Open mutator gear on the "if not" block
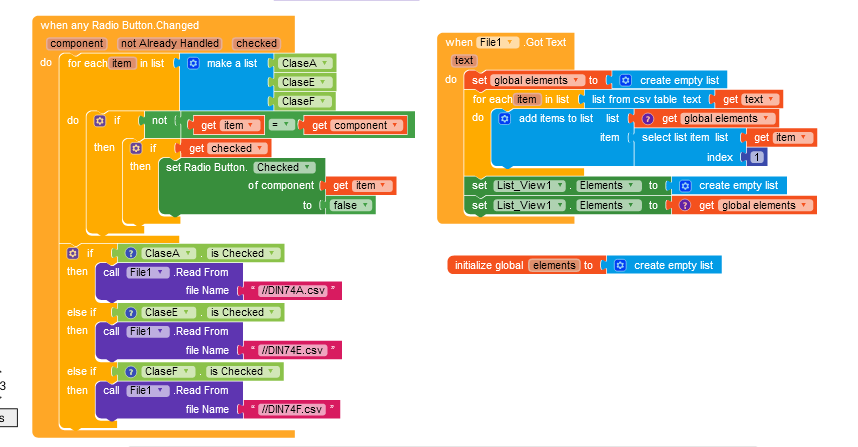858x447 pixels. point(100,119)
